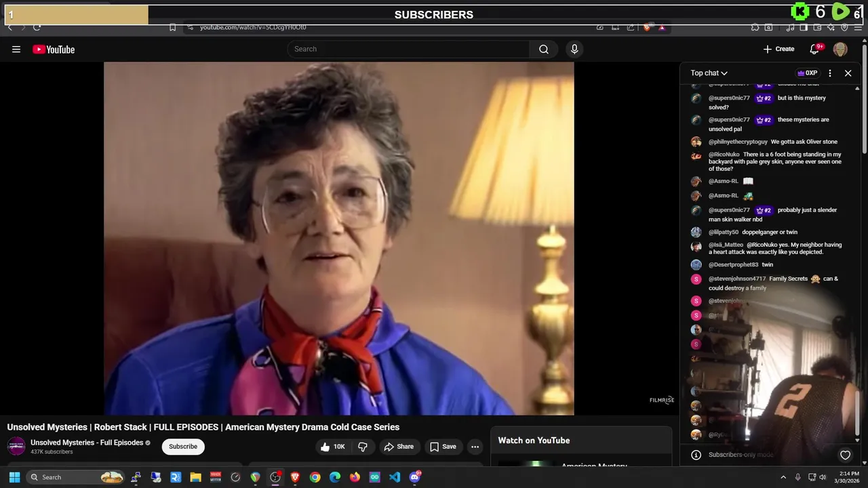Viewport: 868px width, 488px height.
Task: Click @lilpatty50 message 'doppelganger or twin'
Action: coord(770,232)
